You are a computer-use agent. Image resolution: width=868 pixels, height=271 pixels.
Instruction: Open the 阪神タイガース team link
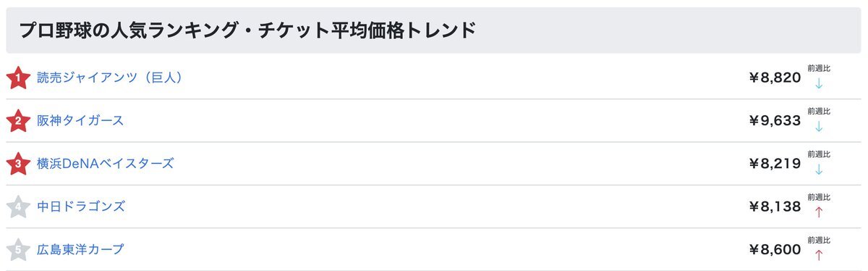click(80, 120)
